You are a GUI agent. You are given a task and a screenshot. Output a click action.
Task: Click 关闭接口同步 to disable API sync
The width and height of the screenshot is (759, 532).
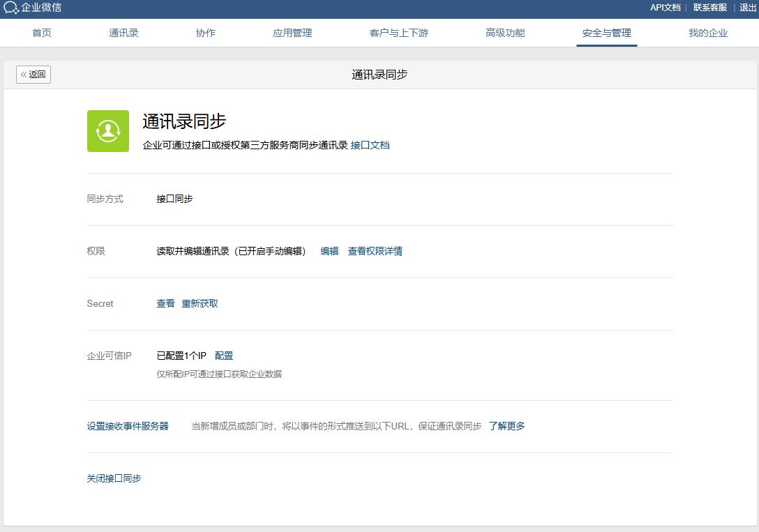(114, 478)
